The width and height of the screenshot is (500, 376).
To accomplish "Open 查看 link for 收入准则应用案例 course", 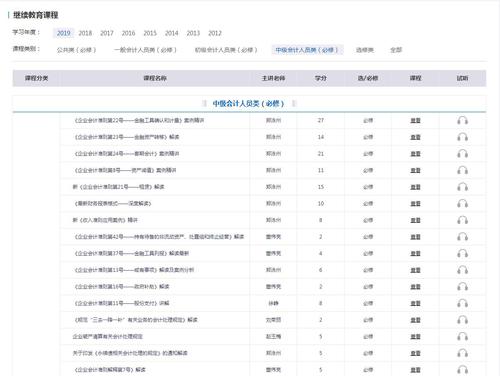I will tap(415, 220).
